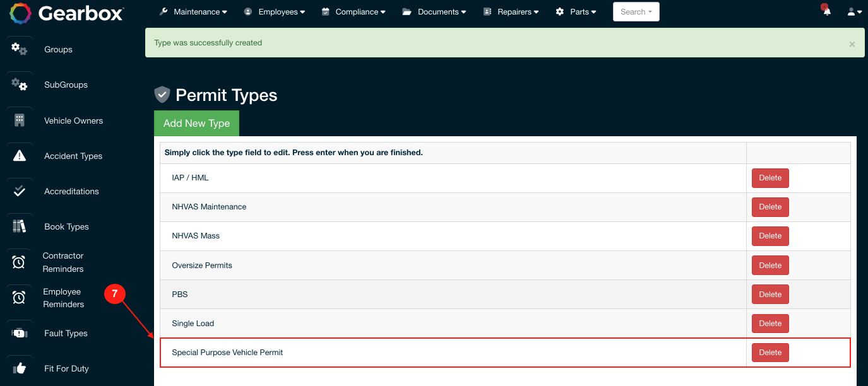Viewport: 868px width, 386px height.
Task: Expand the Search dropdown
Action: pyautogui.click(x=636, y=12)
